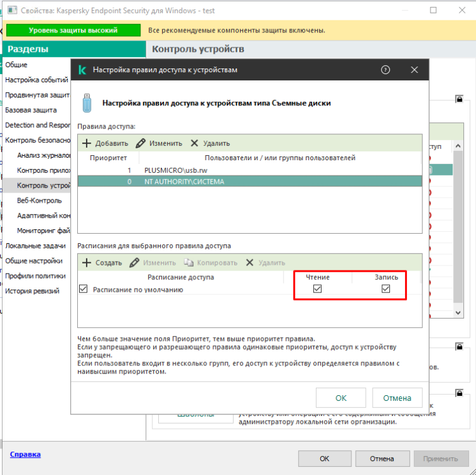Click the Приоритет column header
The height and width of the screenshot is (475, 476).
[x=108, y=158]
